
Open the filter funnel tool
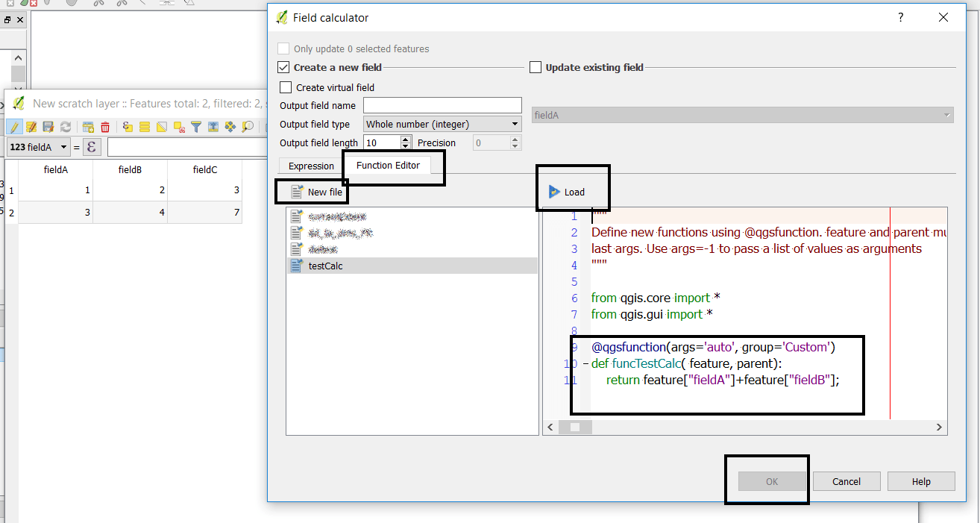pos(196,128)
